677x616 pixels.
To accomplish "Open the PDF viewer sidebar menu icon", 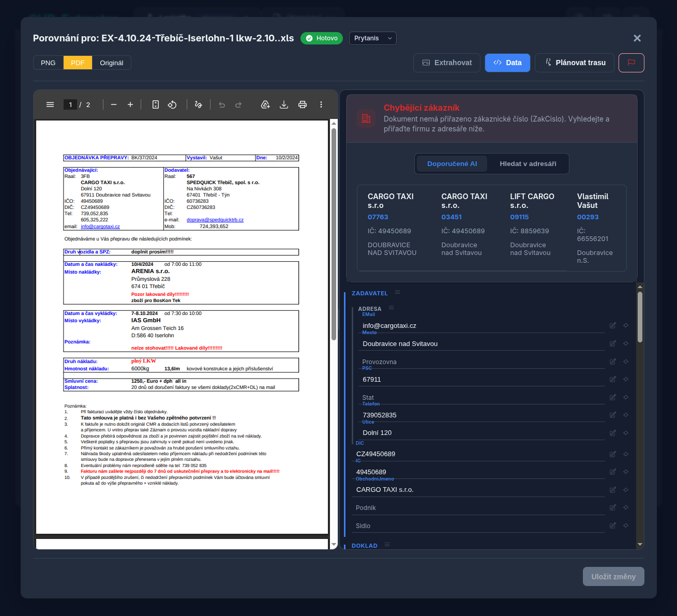I will coord(50,104).
